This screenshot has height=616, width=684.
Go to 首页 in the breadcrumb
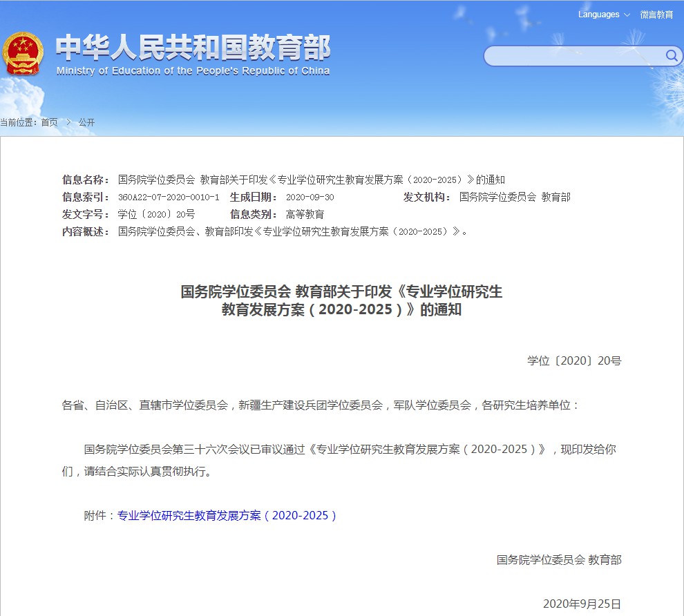coord(49,122)
